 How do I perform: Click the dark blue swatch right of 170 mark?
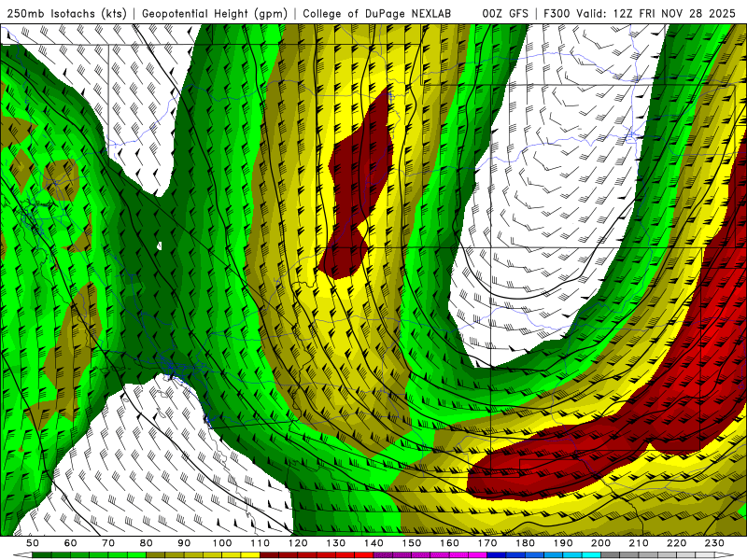[497, 555]
